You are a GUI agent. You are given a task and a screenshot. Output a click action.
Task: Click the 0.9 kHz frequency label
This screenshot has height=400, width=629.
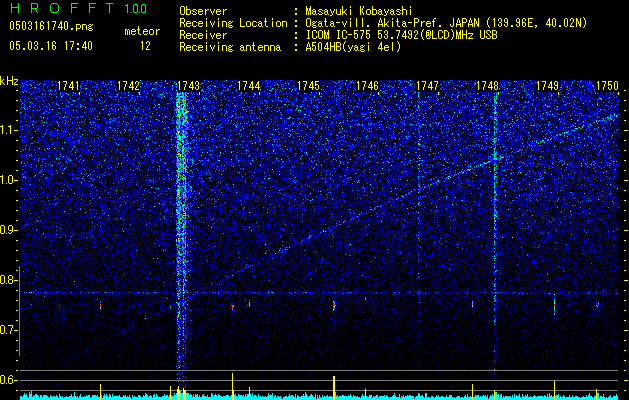pyautogui.click(x=9, y=230)
